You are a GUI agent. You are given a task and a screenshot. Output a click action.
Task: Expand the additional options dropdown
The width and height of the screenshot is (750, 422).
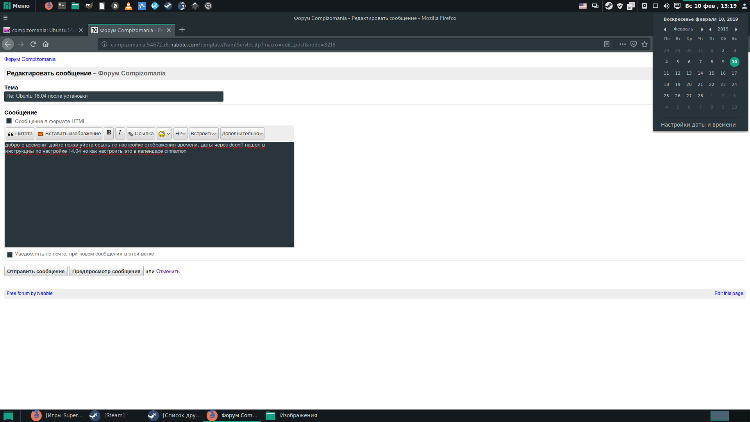[242, 132]
